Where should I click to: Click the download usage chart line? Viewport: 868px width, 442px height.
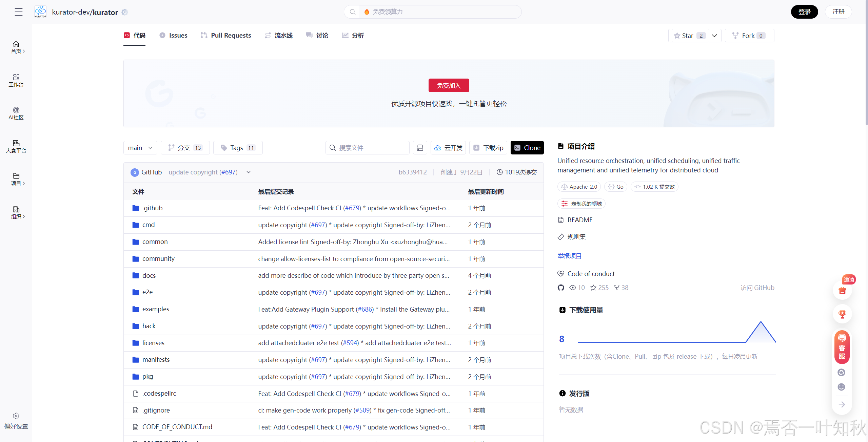click(661, 342)
